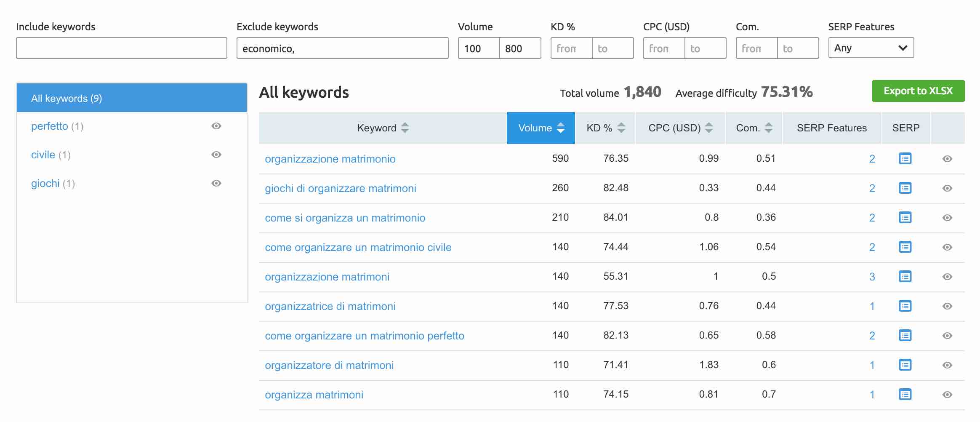Click Average difficulty 75.31% figure
This screenshot has width=980, height=422.
pos(787,92)
